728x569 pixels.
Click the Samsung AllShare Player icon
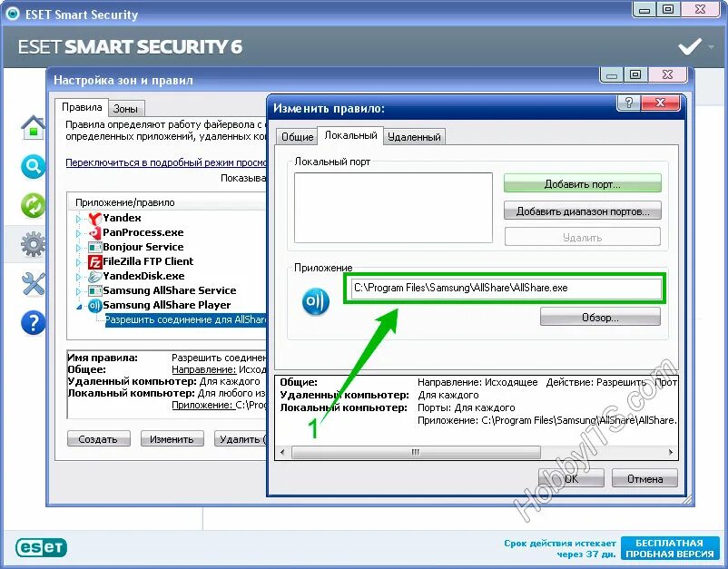[x=94, y=306]
